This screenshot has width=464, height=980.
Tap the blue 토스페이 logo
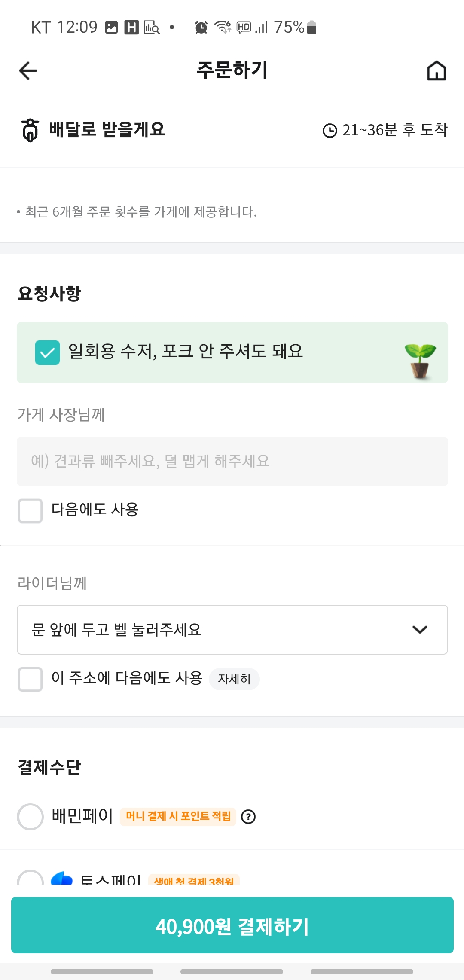click(x=62, y=878)
